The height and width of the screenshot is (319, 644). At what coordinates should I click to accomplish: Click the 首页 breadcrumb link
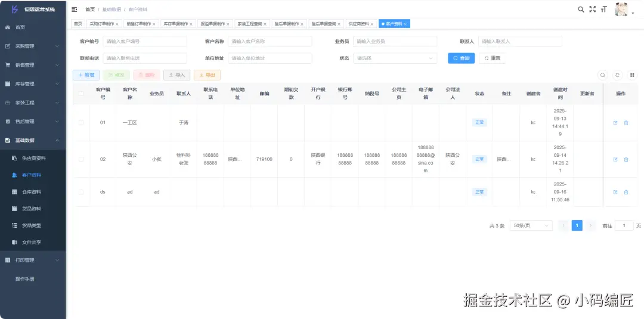pos(90,10)
